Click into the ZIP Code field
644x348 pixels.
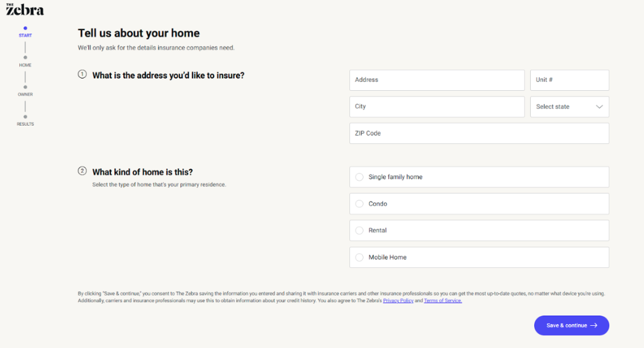479,133
